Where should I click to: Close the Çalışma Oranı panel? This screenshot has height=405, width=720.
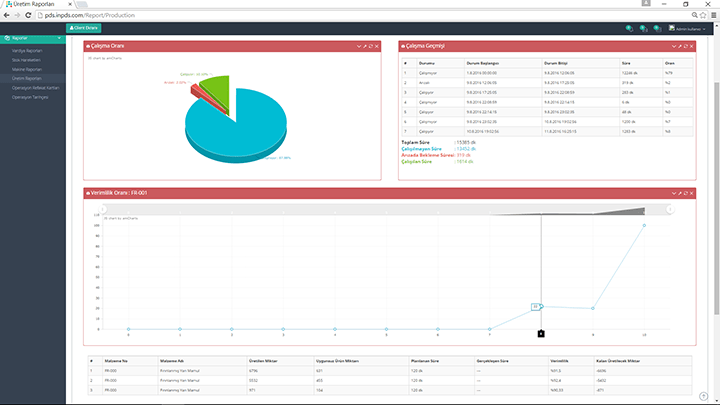point(377,46)
